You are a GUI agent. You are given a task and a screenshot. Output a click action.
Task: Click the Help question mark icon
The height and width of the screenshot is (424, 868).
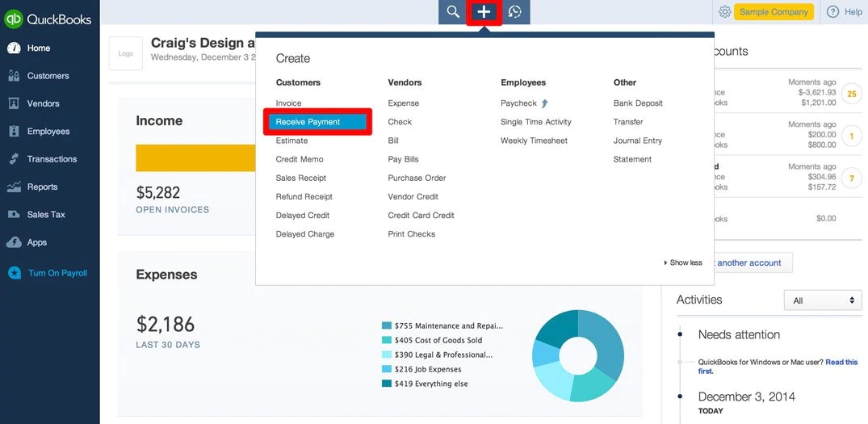[832, 11]
